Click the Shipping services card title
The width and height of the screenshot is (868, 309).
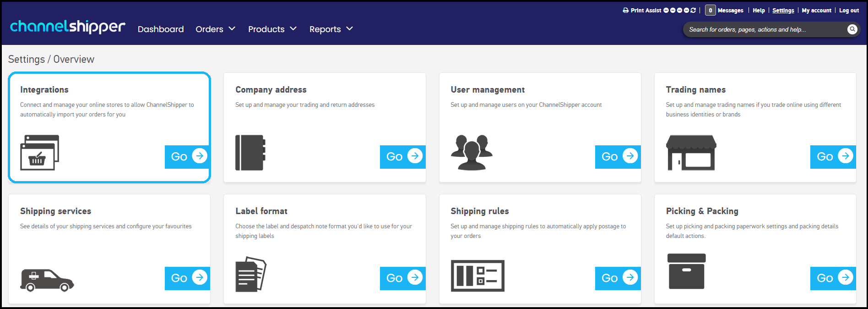point(56,211)
